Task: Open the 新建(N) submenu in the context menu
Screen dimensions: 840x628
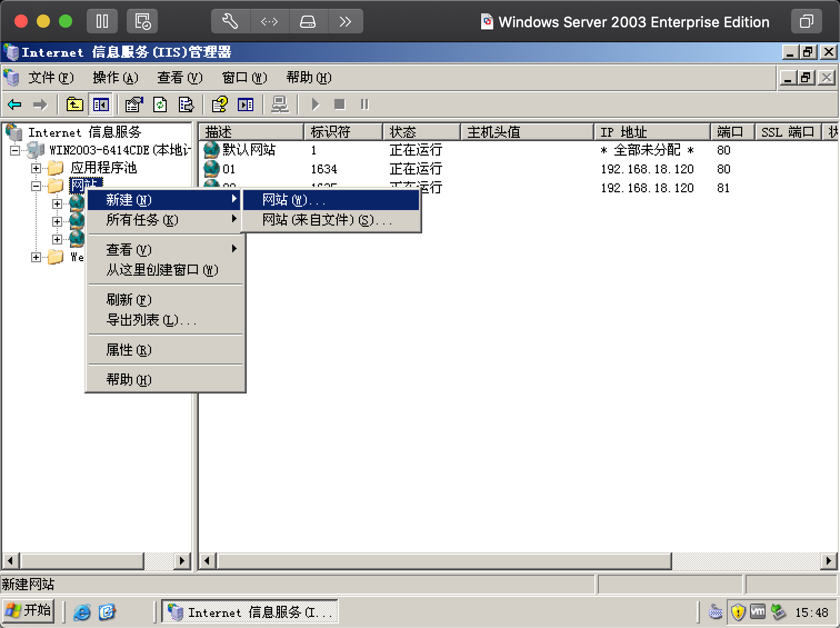Action: point(164,200)
